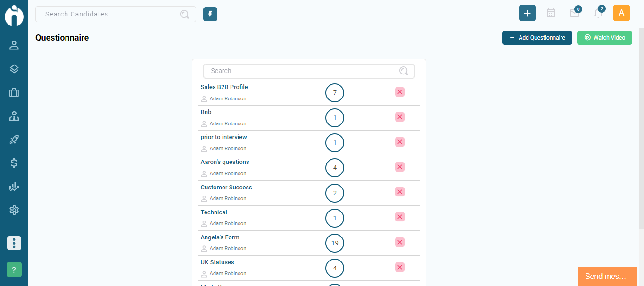Click the Send message chat button
The image size is (644, 286).
[608, 277]
